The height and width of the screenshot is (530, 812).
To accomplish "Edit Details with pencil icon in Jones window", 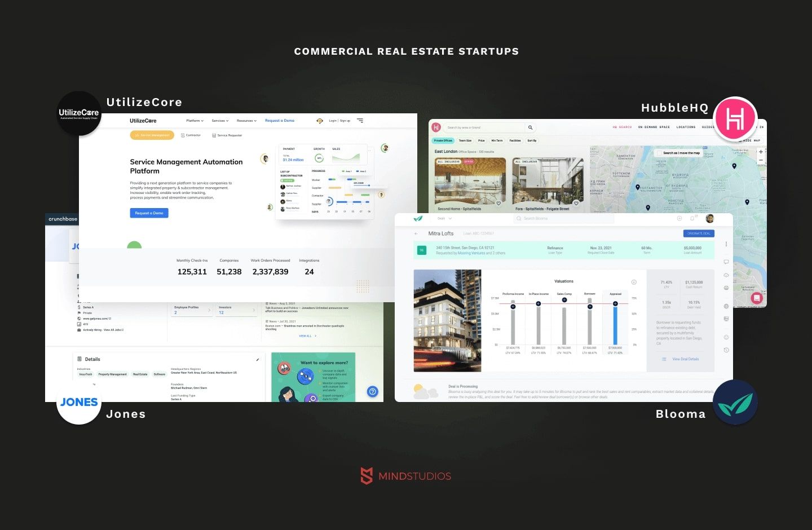I will point(258,359).
